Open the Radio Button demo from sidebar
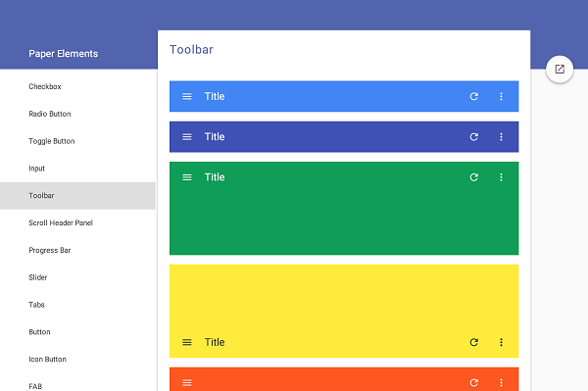588x391 pixels. coord(77,114)
